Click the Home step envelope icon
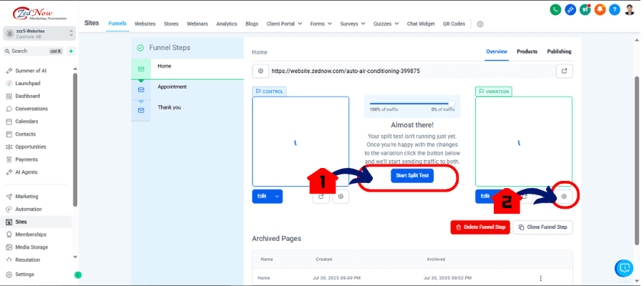 coord(141,69)
